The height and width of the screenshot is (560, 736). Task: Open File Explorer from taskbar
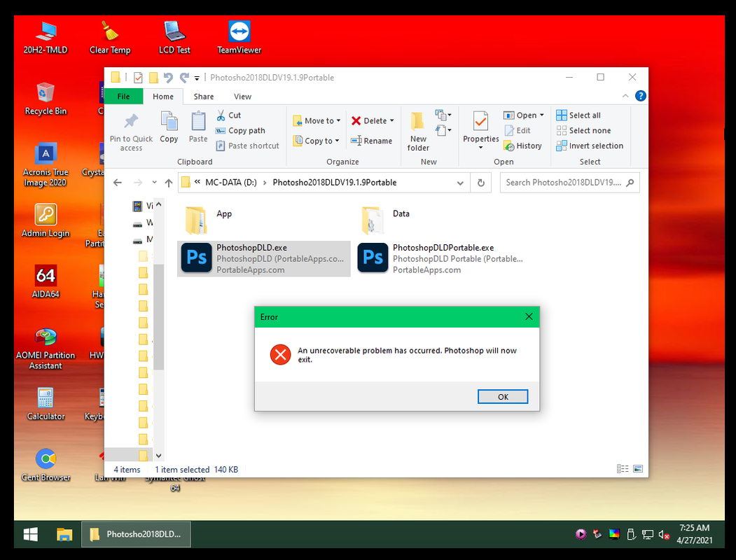tap(64, 534)
